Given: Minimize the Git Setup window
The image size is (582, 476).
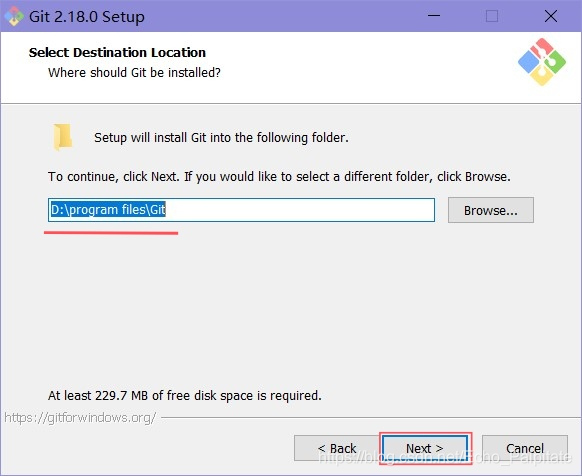Looking at the screenshot, I should tap(434, 16).
